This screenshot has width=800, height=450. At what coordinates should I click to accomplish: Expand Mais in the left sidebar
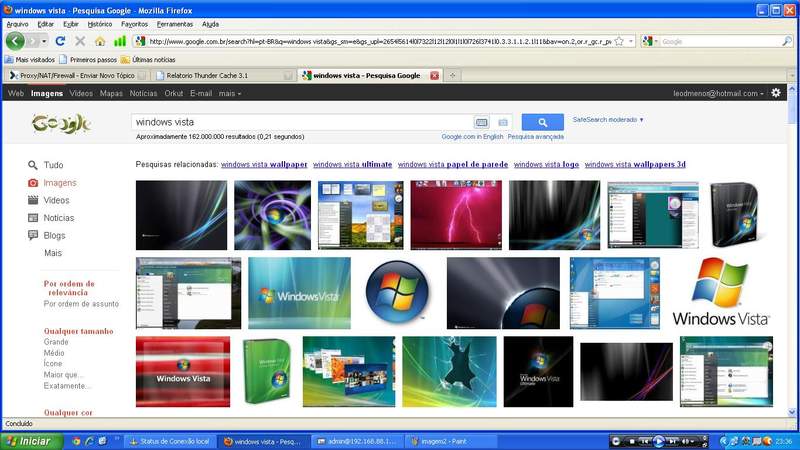pyautogui.click(x=53, y=253)
